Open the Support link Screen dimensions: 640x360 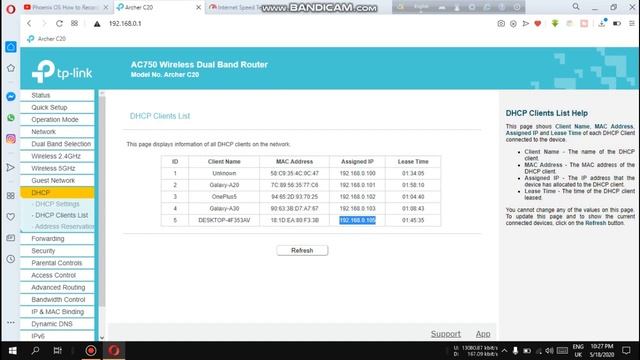[x=446, y=334]
